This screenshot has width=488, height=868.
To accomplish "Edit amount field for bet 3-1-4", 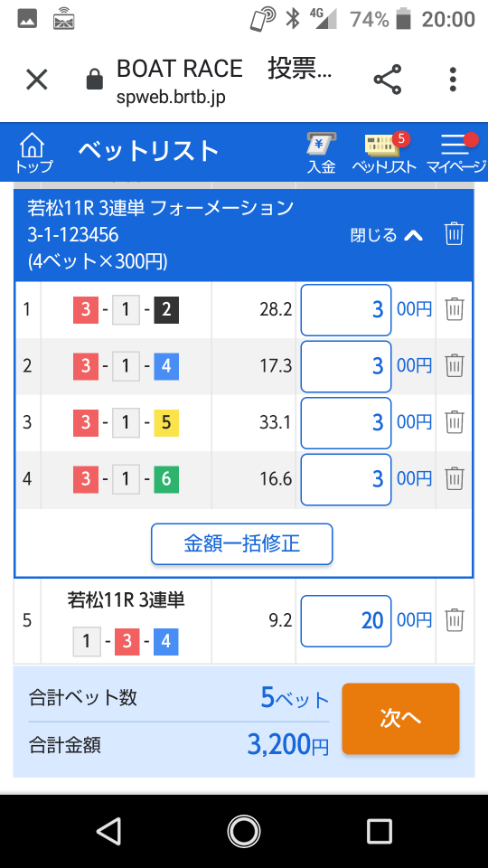I will click(346, 366).
